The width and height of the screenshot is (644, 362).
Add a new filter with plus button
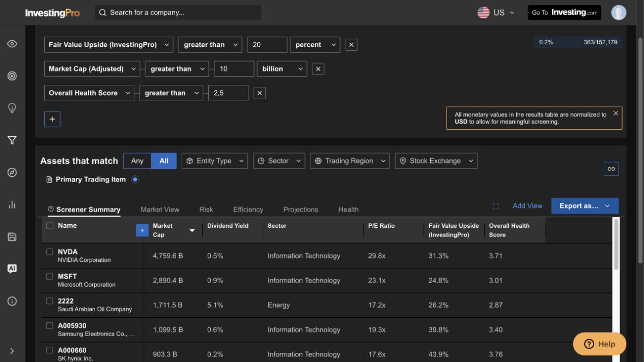pyautogui.click(x=52, y=119)
